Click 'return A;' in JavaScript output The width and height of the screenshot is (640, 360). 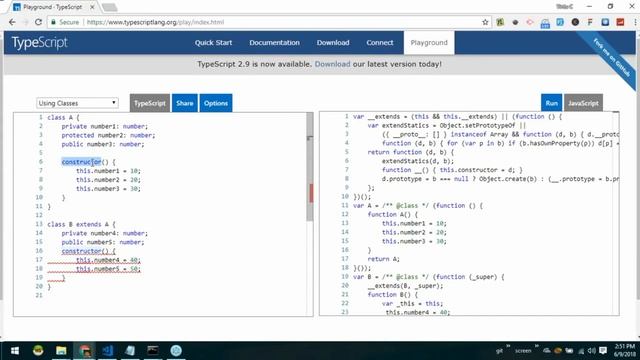383,259
